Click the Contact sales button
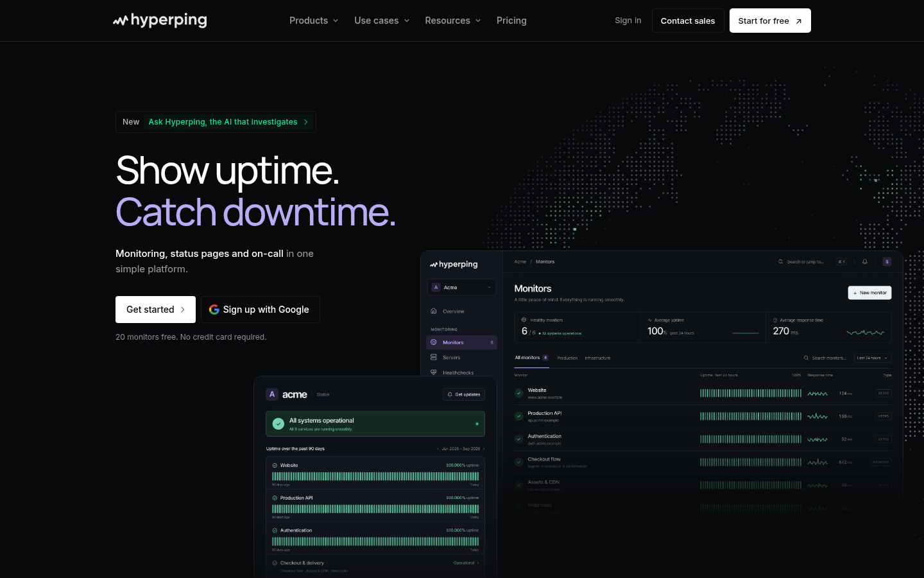The height and width of the screenshot is (578, 924). [688, 21]
